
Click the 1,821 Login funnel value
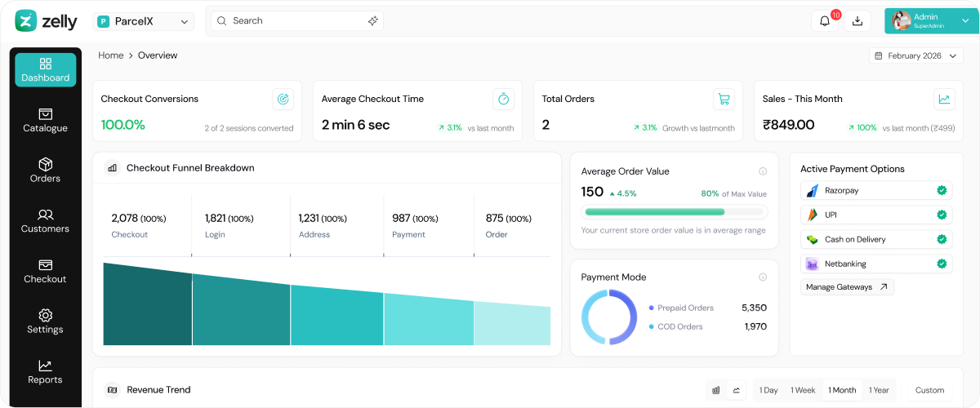click(229, 219)
